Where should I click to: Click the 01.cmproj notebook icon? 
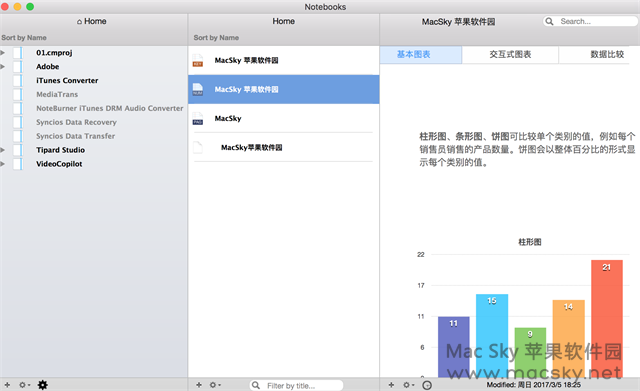[18, 53]
